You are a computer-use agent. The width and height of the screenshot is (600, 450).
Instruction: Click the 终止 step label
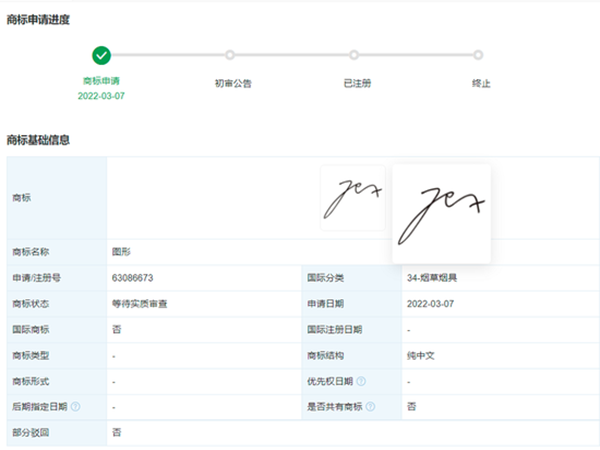click(481, 83)
